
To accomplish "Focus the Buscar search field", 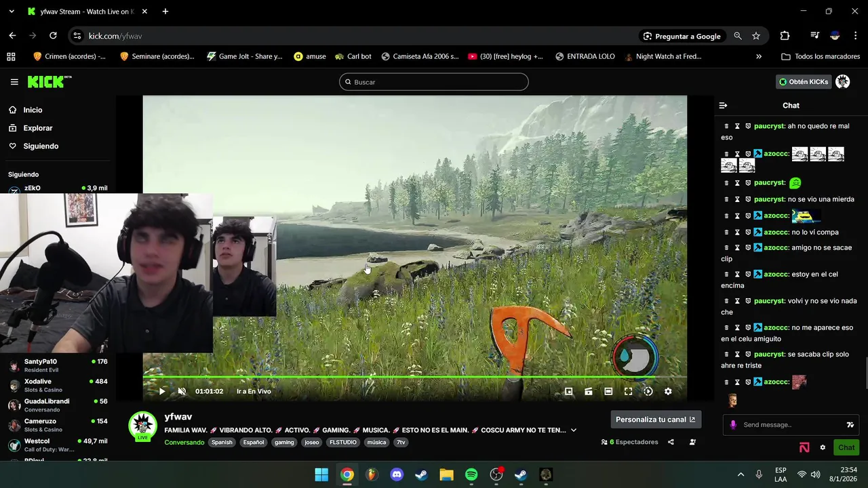I will (x=434, y=82).
